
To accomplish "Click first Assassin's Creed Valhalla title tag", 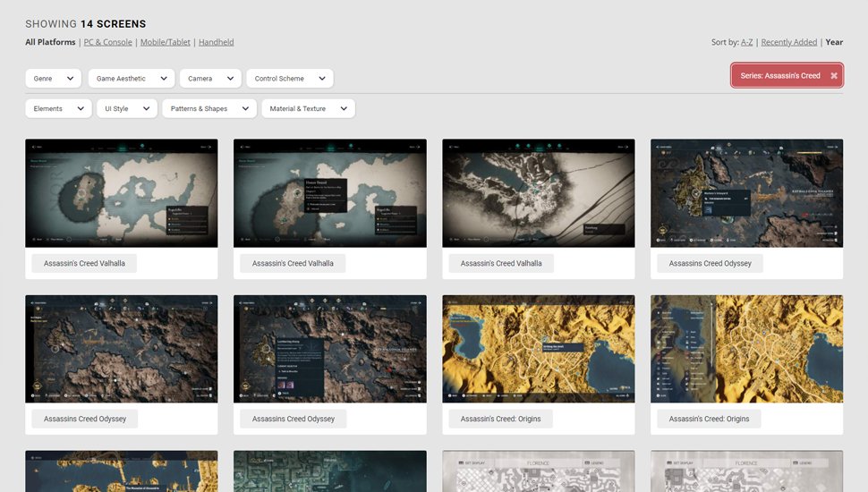I will pyautogui.click(x=84, y=263).
